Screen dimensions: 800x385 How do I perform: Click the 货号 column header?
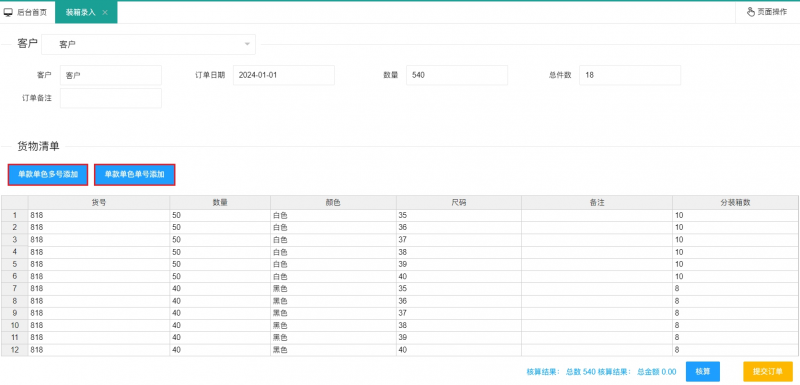coord(99,202)
